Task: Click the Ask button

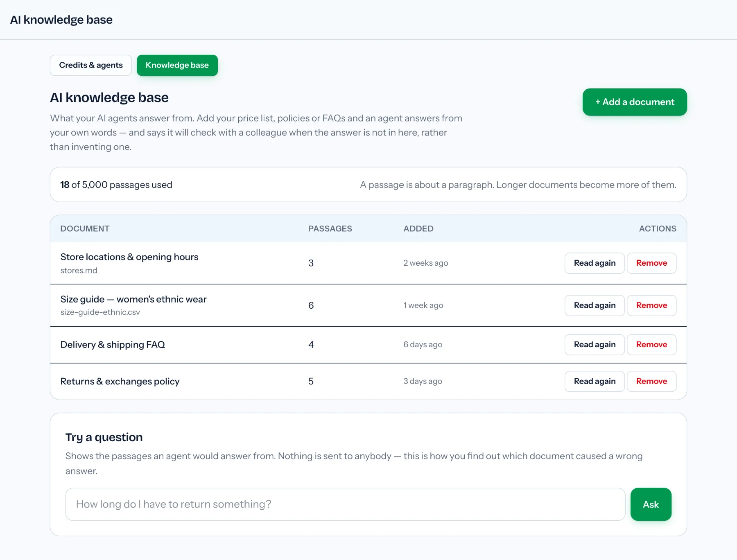Action: click(x=651, y=504)
